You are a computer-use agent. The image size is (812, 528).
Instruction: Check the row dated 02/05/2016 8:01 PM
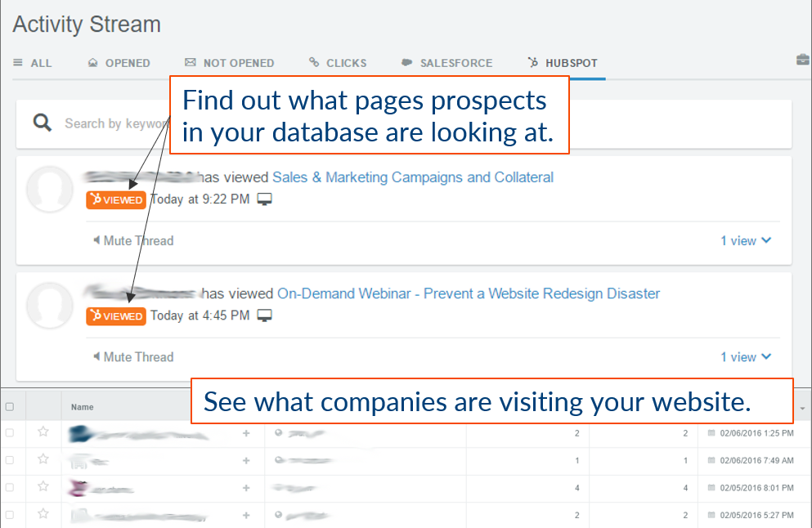pyautogui.click(x=9, y=488)
